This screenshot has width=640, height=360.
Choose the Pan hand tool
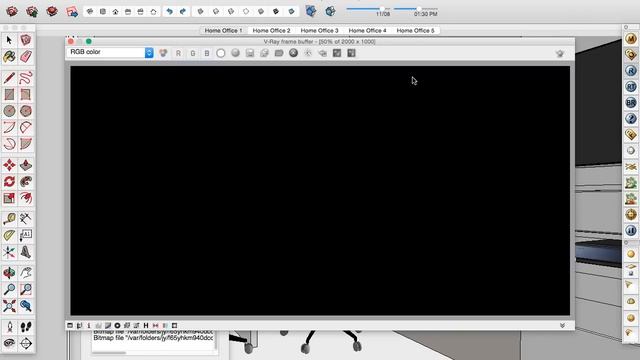point(26,273)
